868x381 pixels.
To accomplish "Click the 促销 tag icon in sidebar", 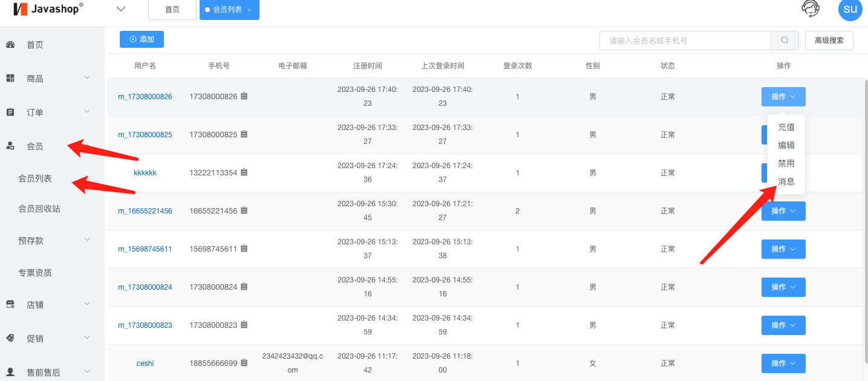I will (10, 338).
